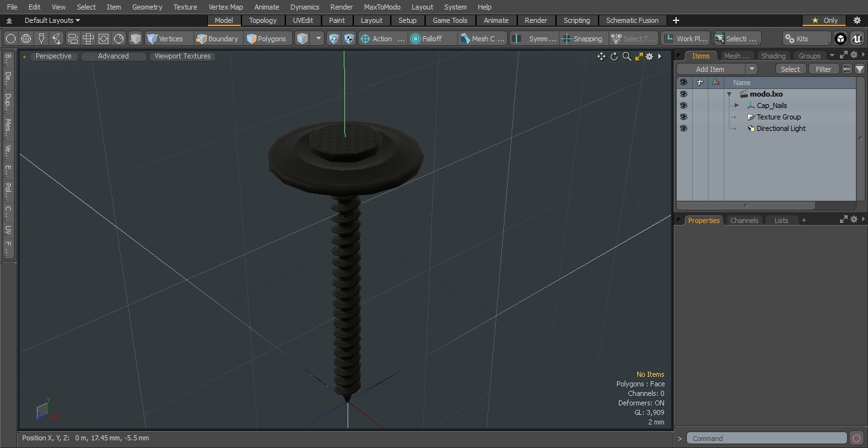The width and height of the screenshot is (868, 448).
Task: Open the Viewport Textures dropdown
Action: pos(182,57)
